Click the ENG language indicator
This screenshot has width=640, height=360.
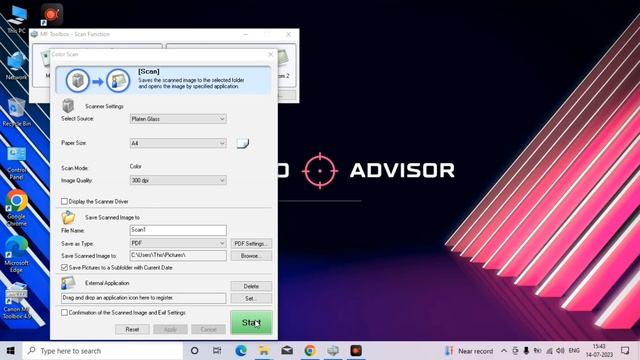click(x=574, y=351)
